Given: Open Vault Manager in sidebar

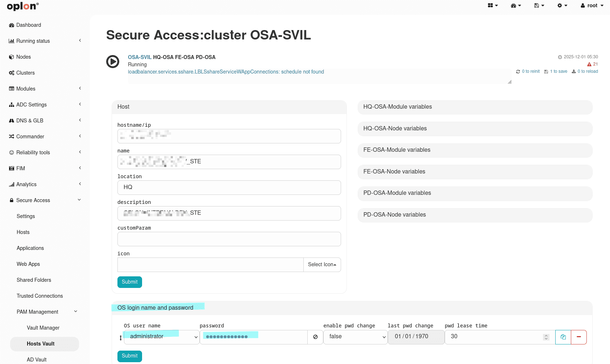Looking at the screenshot, I should tap(43, 328).
